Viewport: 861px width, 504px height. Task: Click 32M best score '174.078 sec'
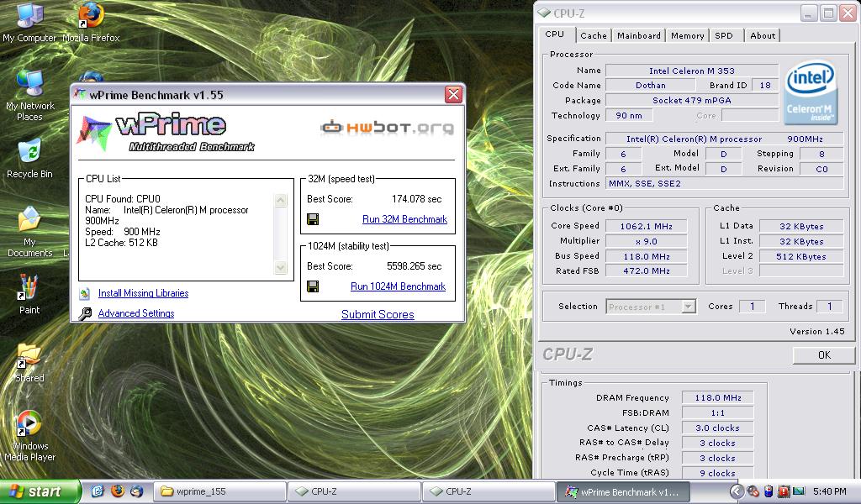coord(416,199)
